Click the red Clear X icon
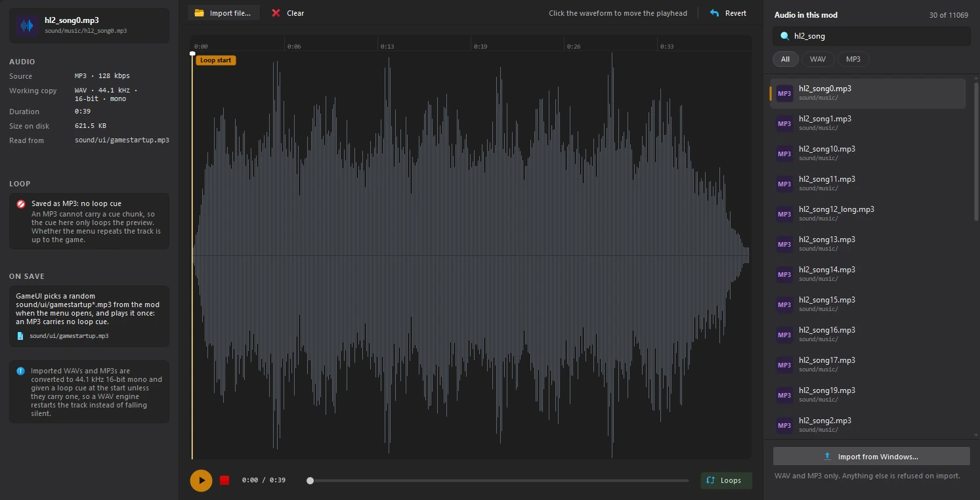Screen dimensions: 980x500 [276, 13]
